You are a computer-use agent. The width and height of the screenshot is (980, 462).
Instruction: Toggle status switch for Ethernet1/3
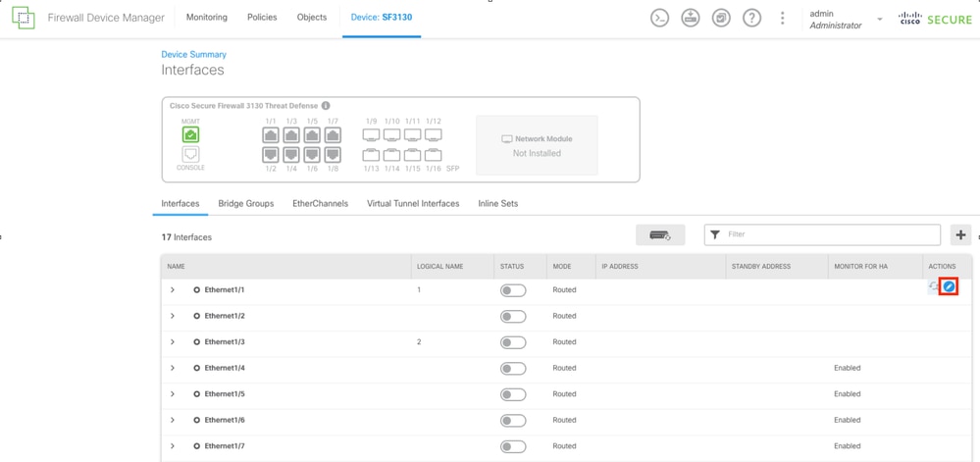click(513, 342)
